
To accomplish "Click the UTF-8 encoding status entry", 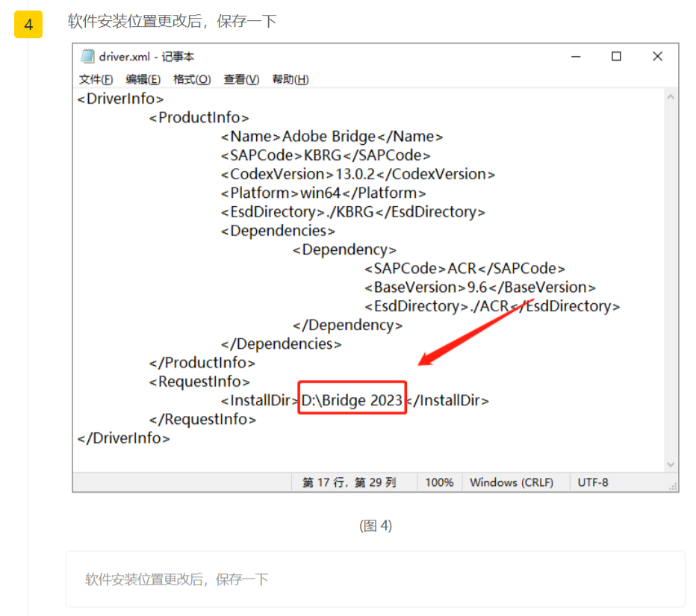I will [593, 482].
